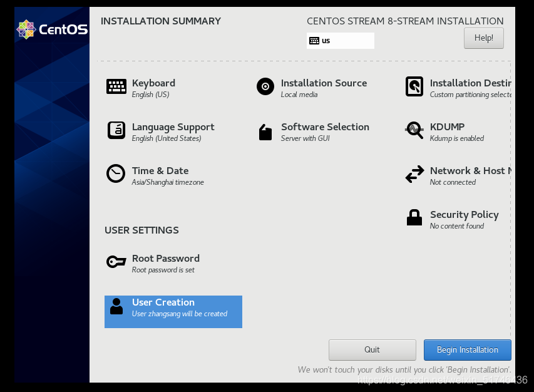This screenshot has height=392, width=534.
Task: Open Security Policy title
Action: (x=464, y=215)
